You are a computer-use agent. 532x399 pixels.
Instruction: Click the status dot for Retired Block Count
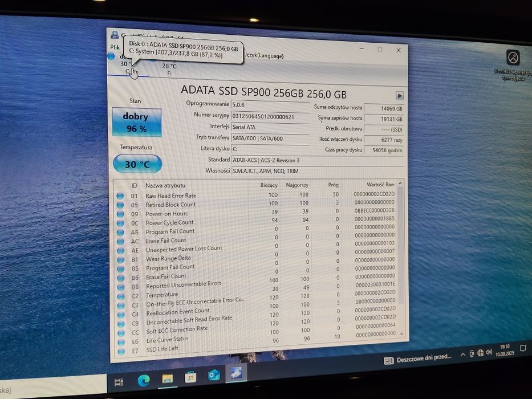click(120, 205)
